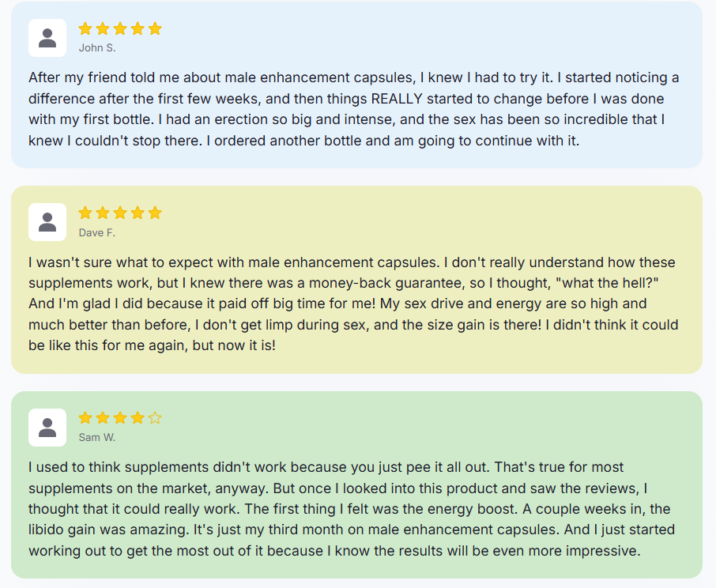Click the fifth star in Dave F.'s rating

tap(155, 213)
